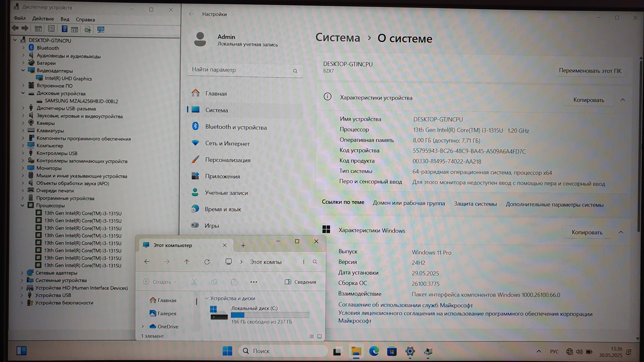Click the scan for hardware changes toolbar icon
This screenshot has width=644, height=362.
point(101,29)
